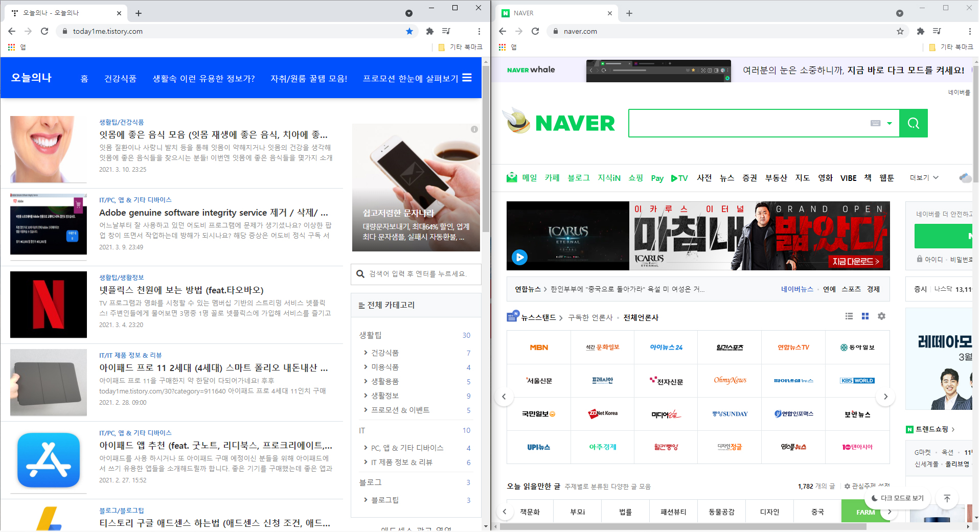Reload the naver.com page
Screen dimensions: 980x532
[535, 31]
